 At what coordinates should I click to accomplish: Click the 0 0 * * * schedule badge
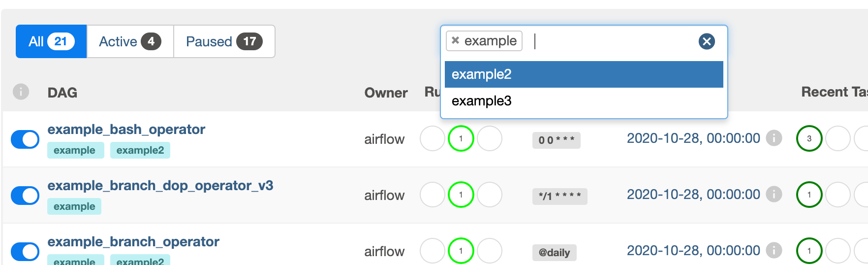(556, 140)
